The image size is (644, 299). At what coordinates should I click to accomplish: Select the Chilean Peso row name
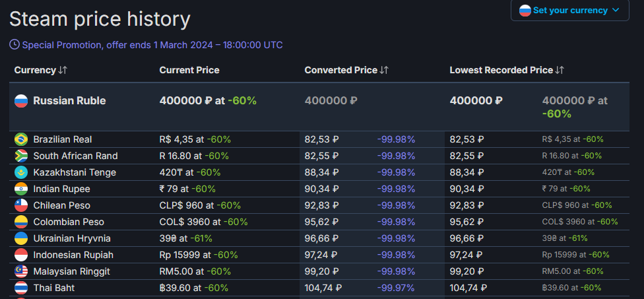[x=61, y=205]
